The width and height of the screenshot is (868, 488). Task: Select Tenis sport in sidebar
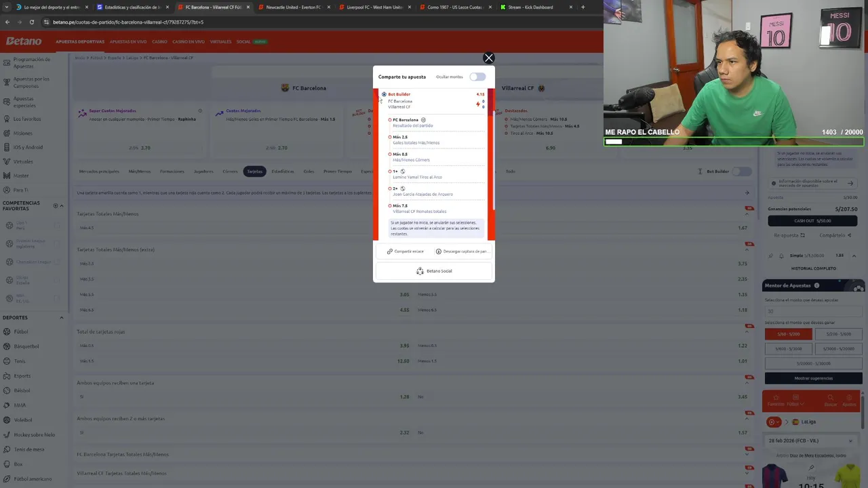click(x=20, y=361)
